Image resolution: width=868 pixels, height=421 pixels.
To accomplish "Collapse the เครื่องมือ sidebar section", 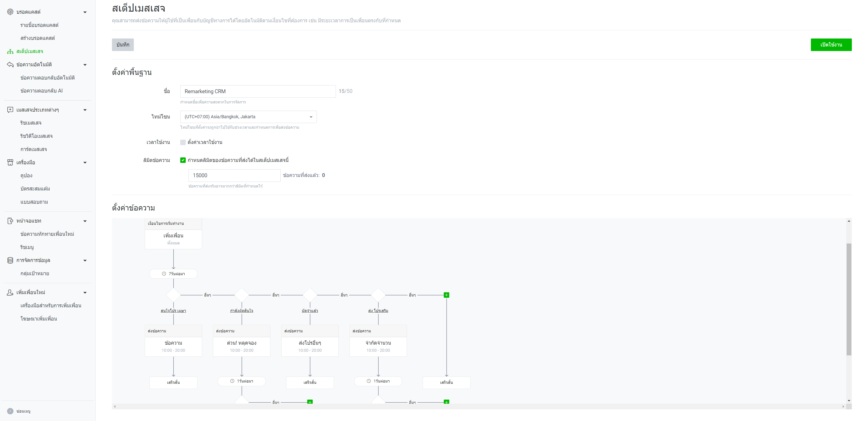I will 85,163.
